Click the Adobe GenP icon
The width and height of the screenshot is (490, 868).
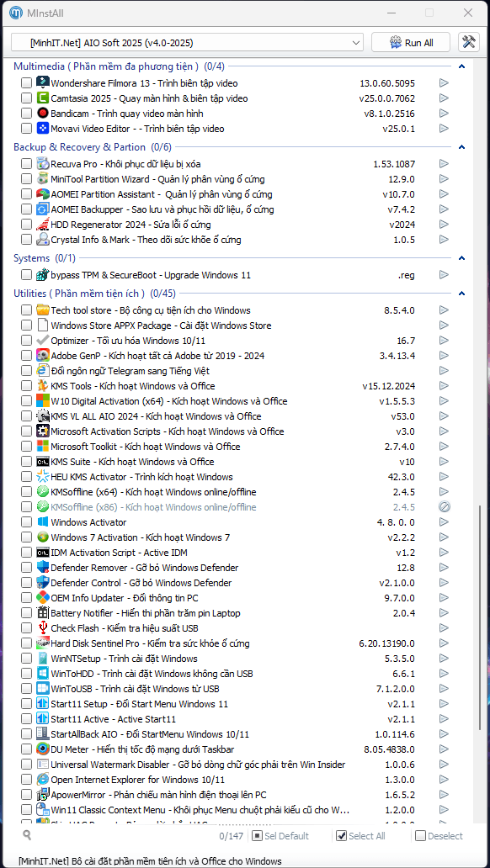pyautogui.click(x=43, y=356)
